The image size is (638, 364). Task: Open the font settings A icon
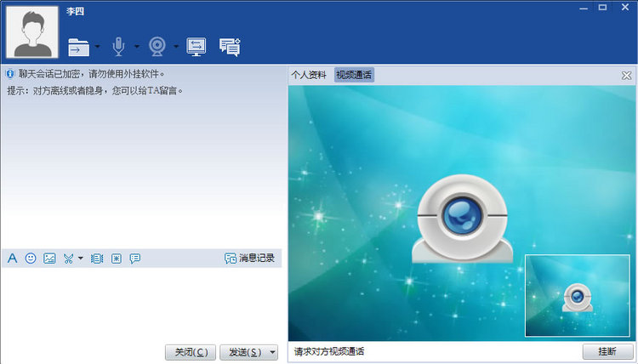[12, 259]
